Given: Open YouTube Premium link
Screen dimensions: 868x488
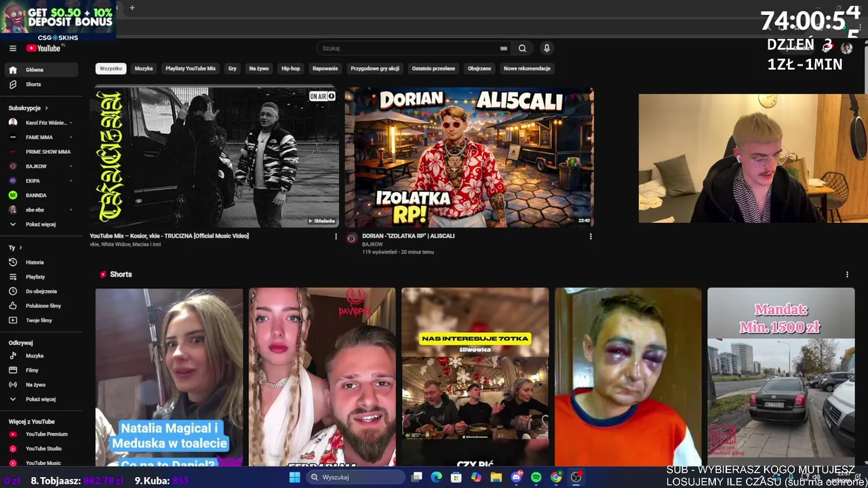Looking at the screenshot, I should [42, 434].
